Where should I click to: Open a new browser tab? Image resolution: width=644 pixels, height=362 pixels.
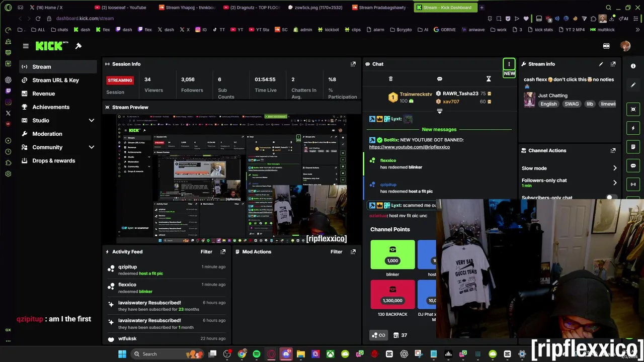tap(481, 8)
